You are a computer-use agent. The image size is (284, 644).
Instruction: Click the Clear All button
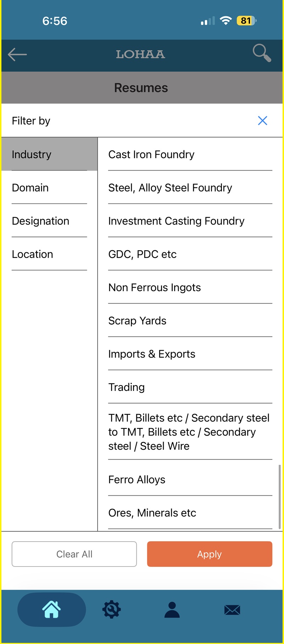pos(74,554)
